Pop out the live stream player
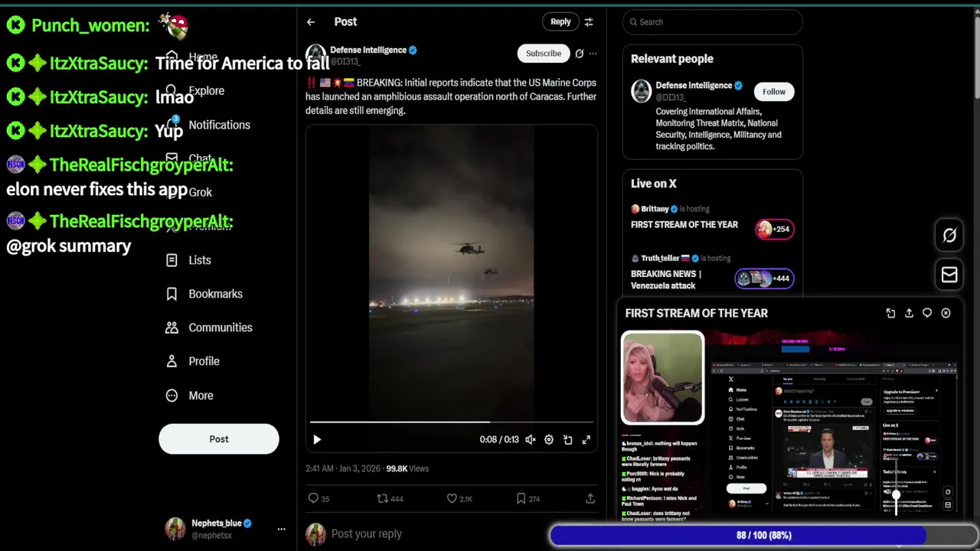 point(890,313)
